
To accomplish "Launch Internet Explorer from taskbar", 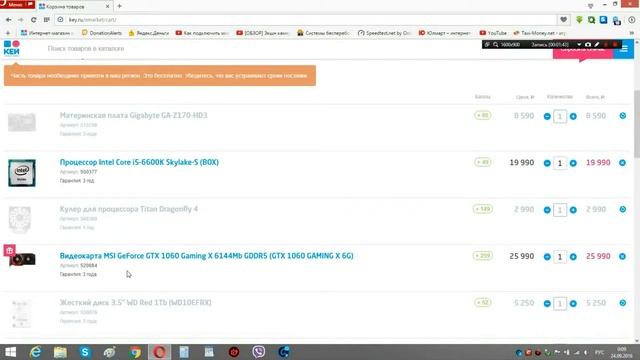I will coord(36,352).
